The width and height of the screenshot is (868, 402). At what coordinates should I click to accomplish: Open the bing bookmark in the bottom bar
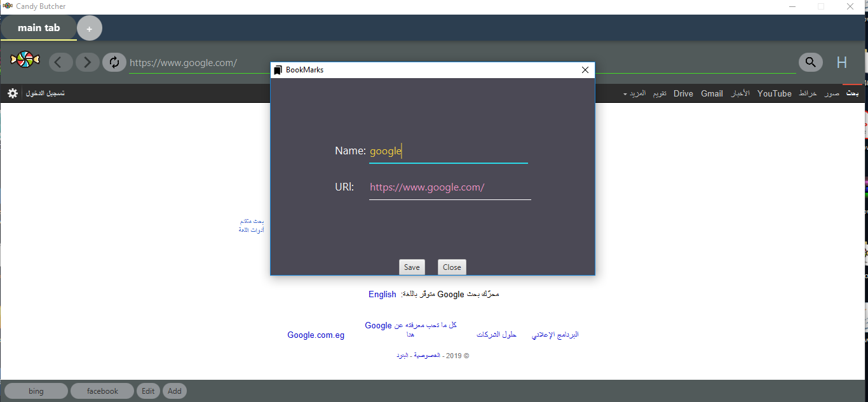36,391
